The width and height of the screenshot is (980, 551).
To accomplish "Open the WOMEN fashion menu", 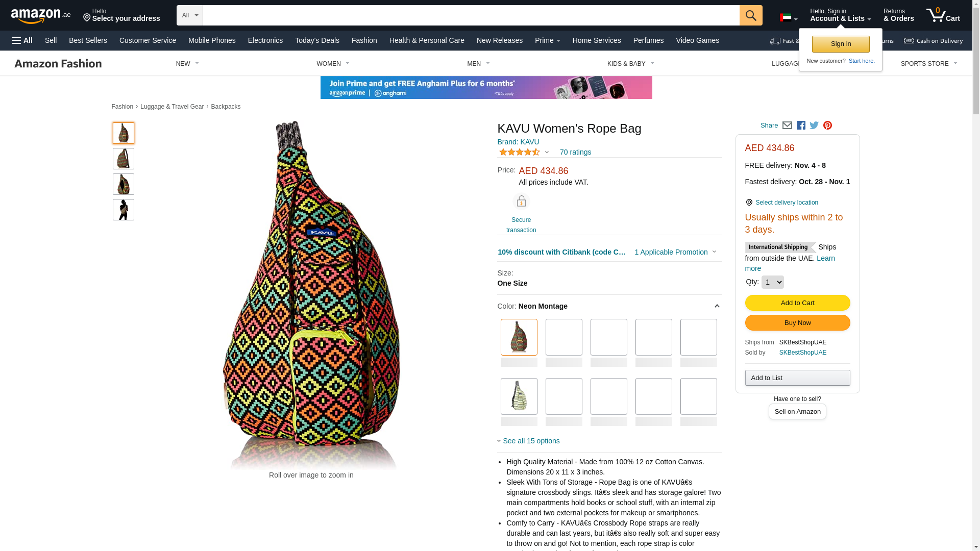I will coord(333,64).
